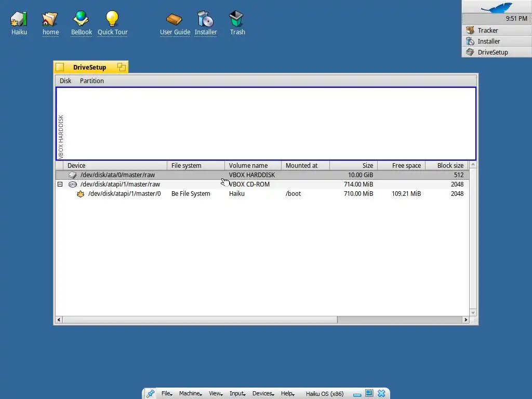Click the Deskbar clock showing 9:51 PM
The width and height of the screenshot is (532, 399).
(x=516, y=18)
